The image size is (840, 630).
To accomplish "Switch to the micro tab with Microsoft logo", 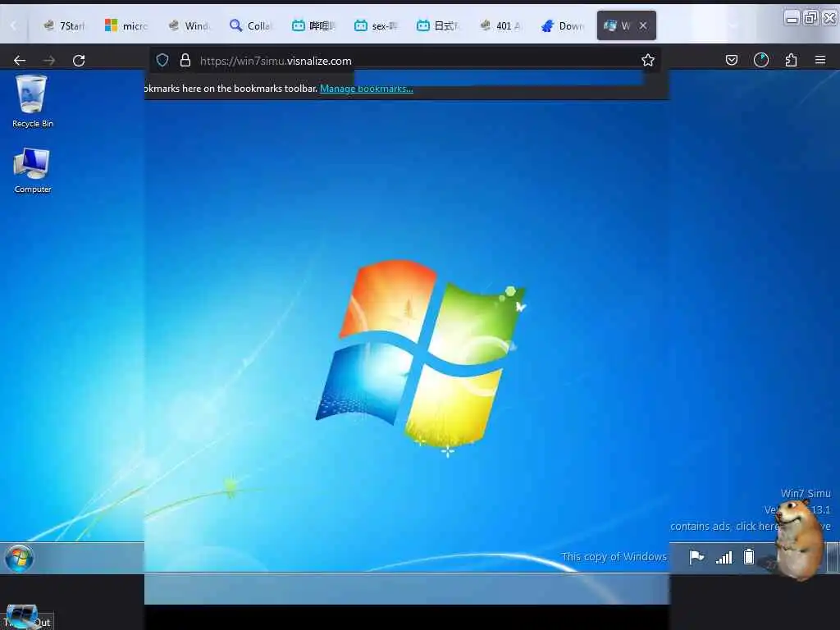I will point(126,25).
